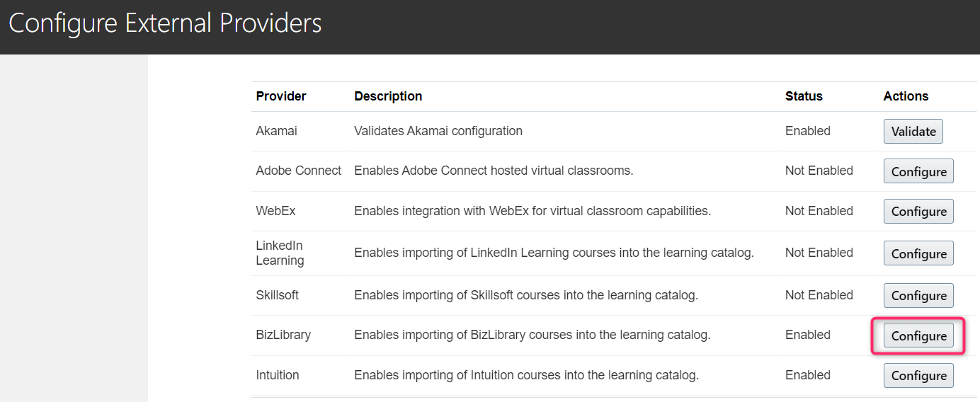The height and width of the screenshot is (402, 980).
Task: Click the Provider column header
Action: tap(281, 96)
